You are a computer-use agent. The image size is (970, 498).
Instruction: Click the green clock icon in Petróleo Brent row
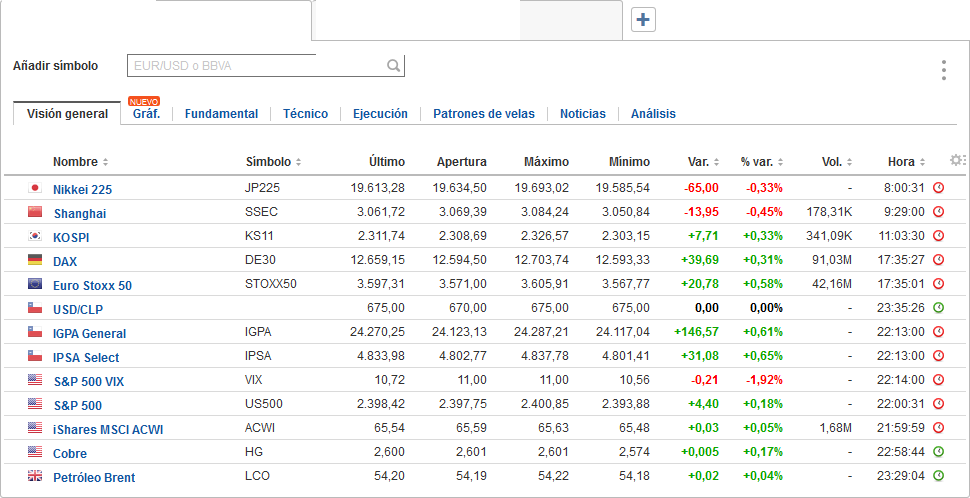pos(938,476)
